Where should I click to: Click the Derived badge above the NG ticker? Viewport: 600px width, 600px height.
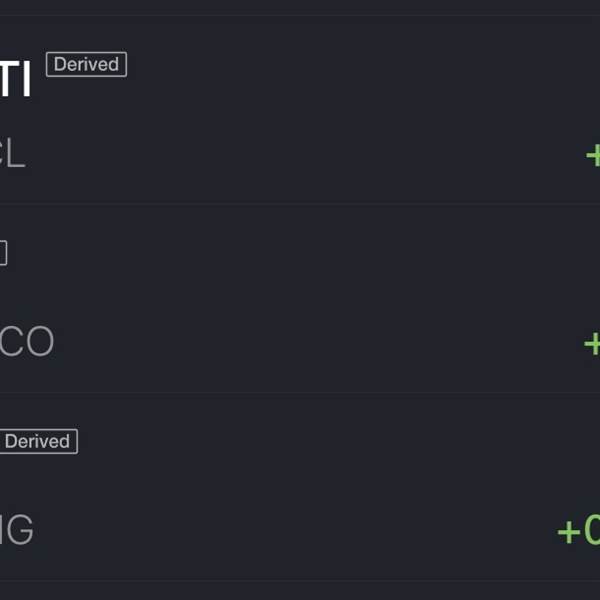click(x=37, y=441)
